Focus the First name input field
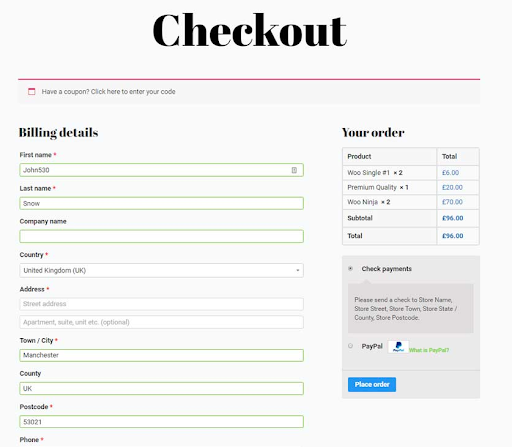512x447 pixels. pyautogui.click(x=161, y=170)
